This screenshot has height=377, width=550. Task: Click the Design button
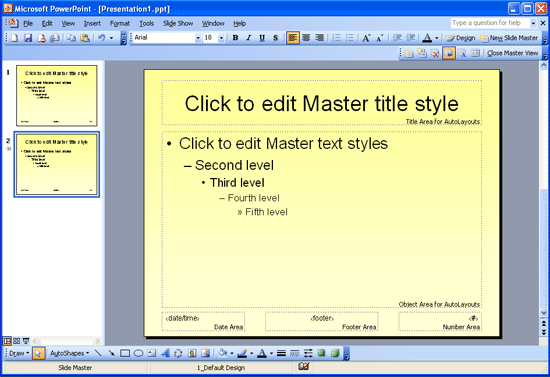(x=461, y=38)
